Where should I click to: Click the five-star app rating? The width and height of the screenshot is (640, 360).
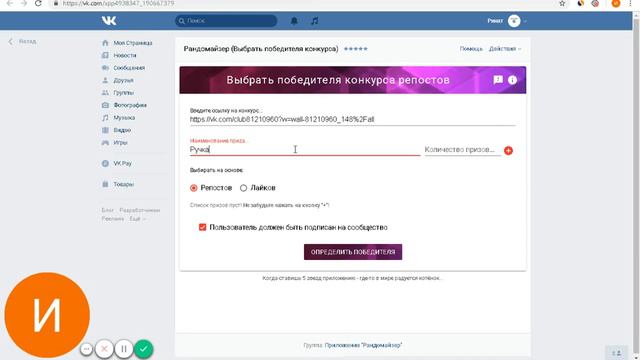tap(356, 49)
